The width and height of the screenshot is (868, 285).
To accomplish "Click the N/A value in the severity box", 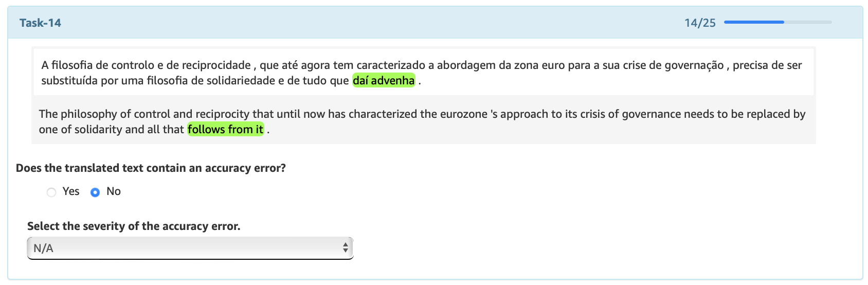I will click(44, 248).
